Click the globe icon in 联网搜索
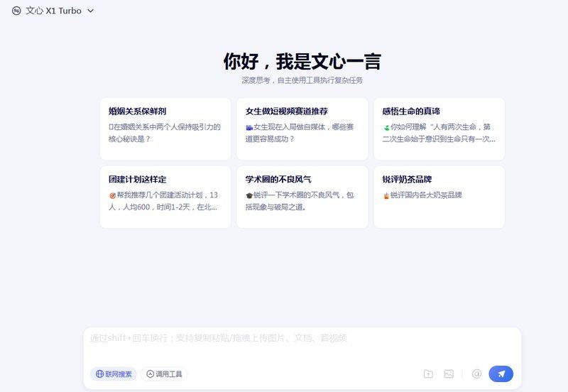The height and width of the screenshot is (392, 568). tap(99, 374)
